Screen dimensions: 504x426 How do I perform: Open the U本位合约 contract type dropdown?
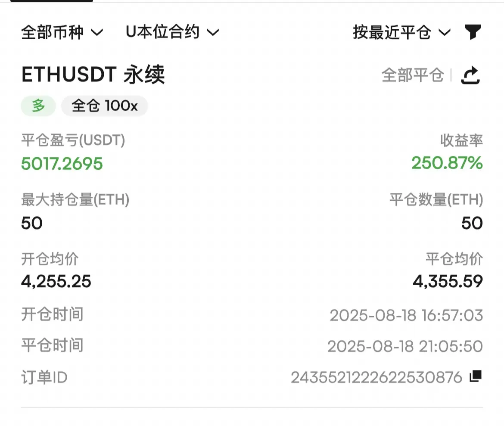pyautogui.click(x=172, y=32)
